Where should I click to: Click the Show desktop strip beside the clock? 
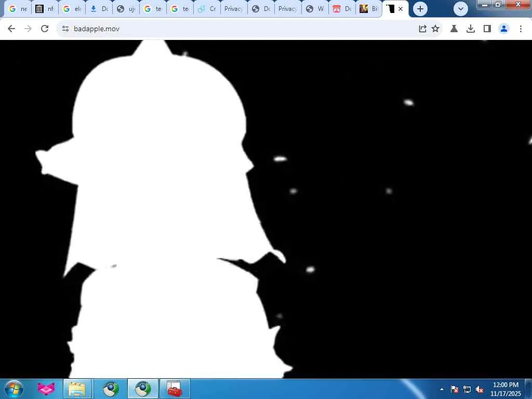[x=528, y=389]
